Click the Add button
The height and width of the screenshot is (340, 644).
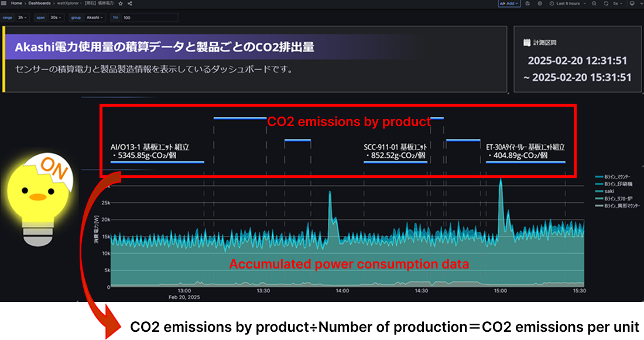[509, 4]
